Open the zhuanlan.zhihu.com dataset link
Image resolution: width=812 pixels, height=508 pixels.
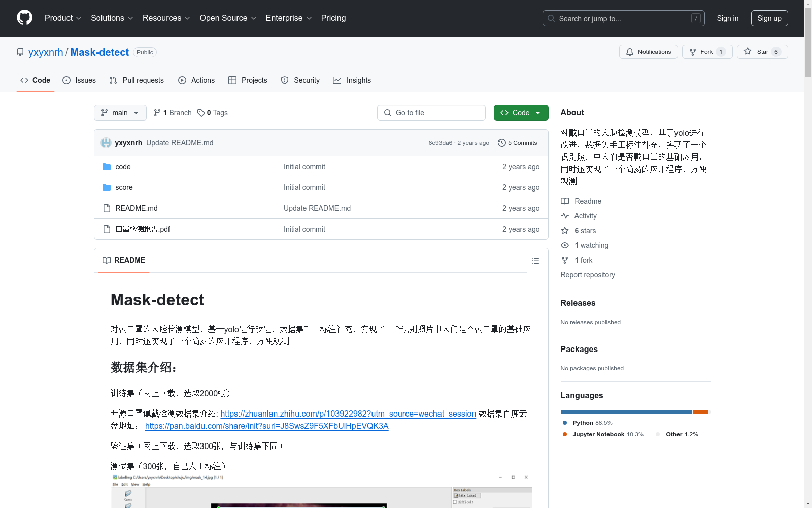(348, 414)
